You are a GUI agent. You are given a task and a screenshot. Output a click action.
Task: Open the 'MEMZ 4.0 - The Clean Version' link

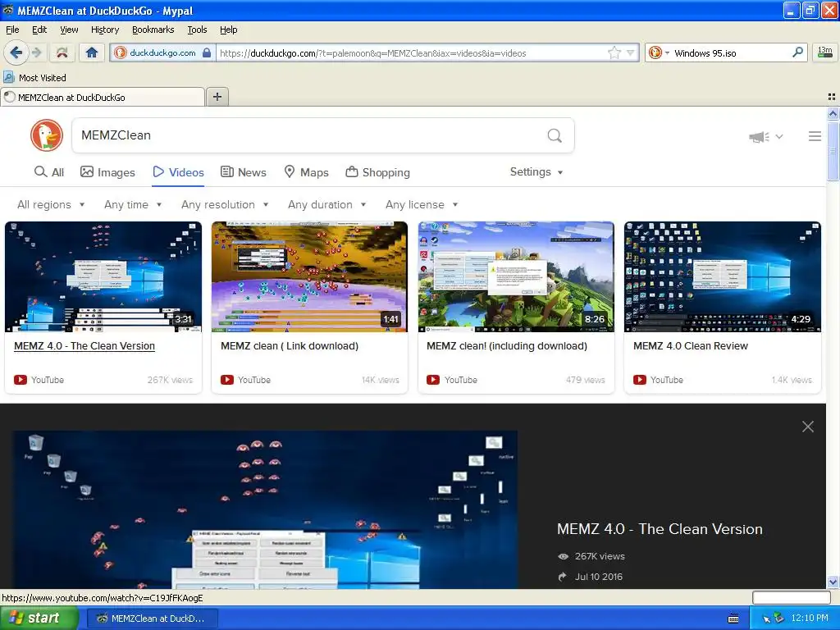(84, 346)
